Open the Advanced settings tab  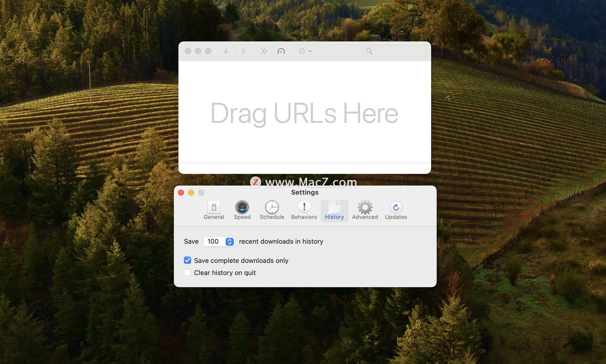(x=365, y=211)
